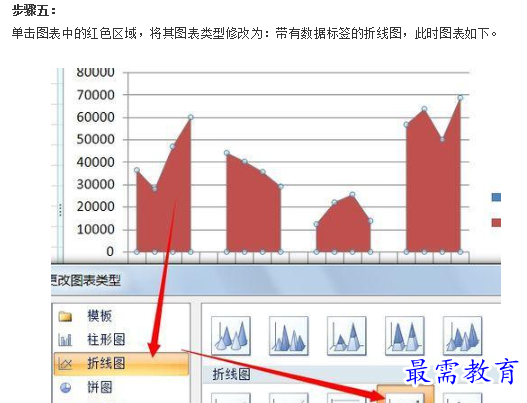Select the stacked pyramid chart thumbnail
Image resolution: width=527 pixels, height=403 pixels.
(x=347, y=335)
